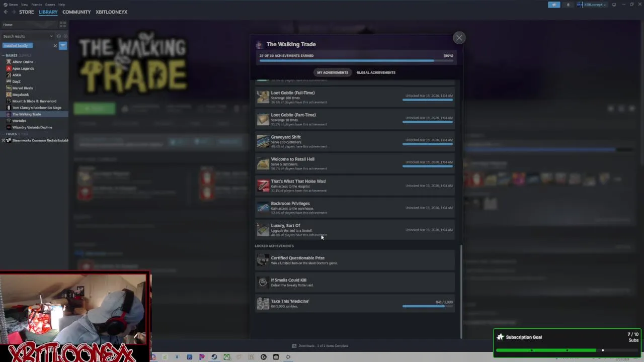Open Downloads status in the bottom bar
The width and height of the screenshot is (644, 362).
point(320,346)
